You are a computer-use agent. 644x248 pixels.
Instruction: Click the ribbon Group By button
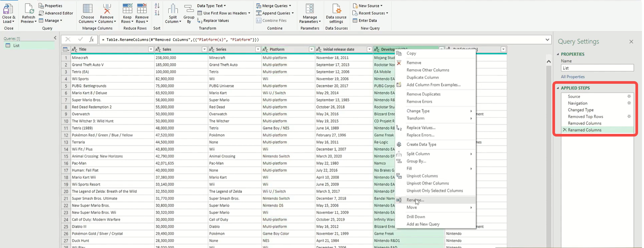[x=189, y=13]
